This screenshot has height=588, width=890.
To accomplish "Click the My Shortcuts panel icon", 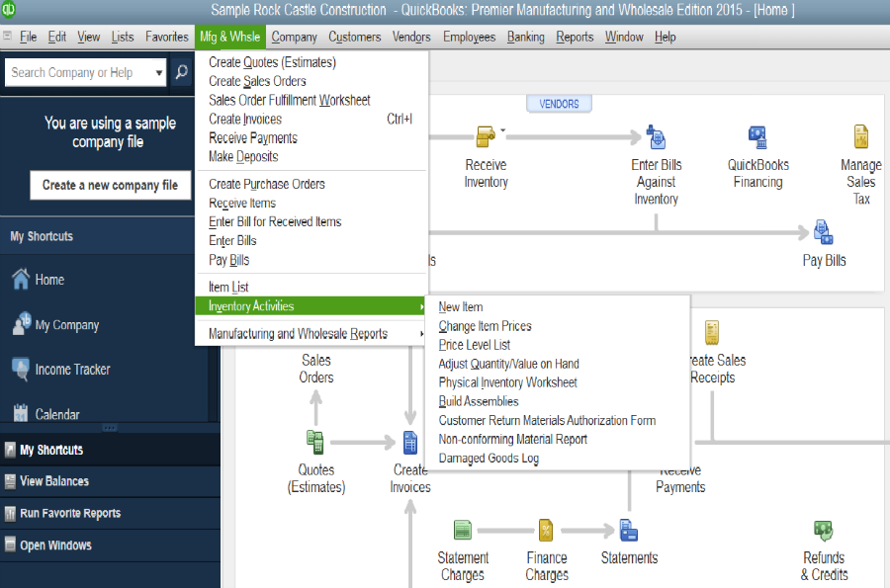I will [10, 450].
